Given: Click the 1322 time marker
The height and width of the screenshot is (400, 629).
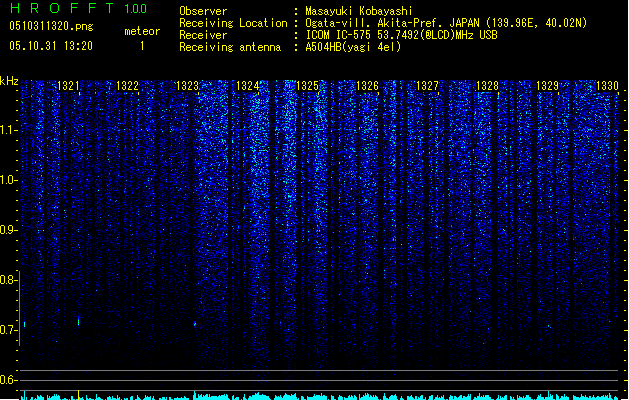Looking at the screenshot, I should point(127,86).
